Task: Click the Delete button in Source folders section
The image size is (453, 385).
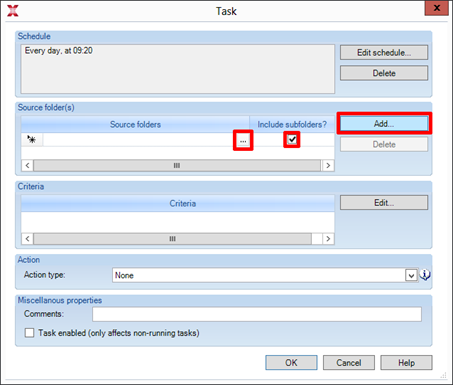Action: 384,144
